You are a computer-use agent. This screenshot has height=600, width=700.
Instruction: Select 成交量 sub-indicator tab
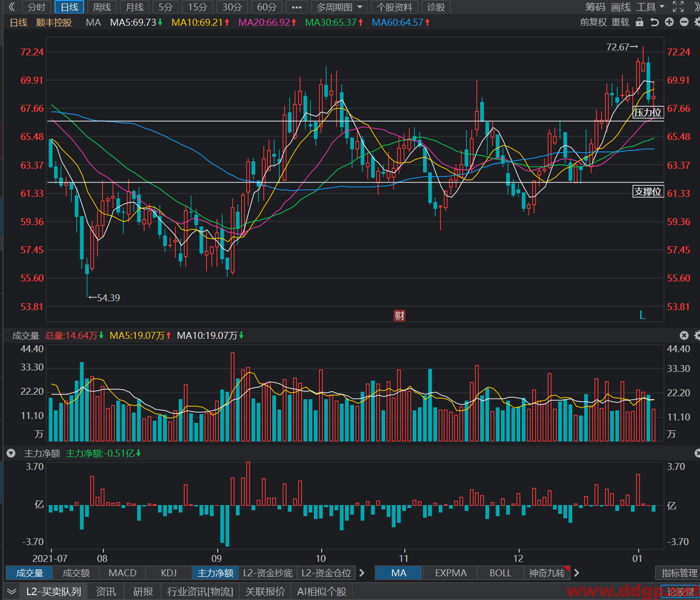[x=30, y=573]
